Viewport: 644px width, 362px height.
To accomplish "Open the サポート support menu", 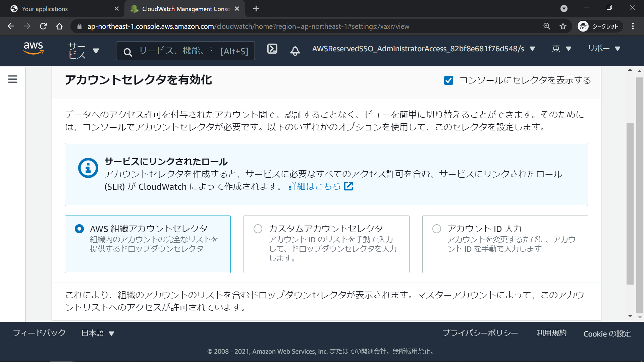I will click(603, 49).
